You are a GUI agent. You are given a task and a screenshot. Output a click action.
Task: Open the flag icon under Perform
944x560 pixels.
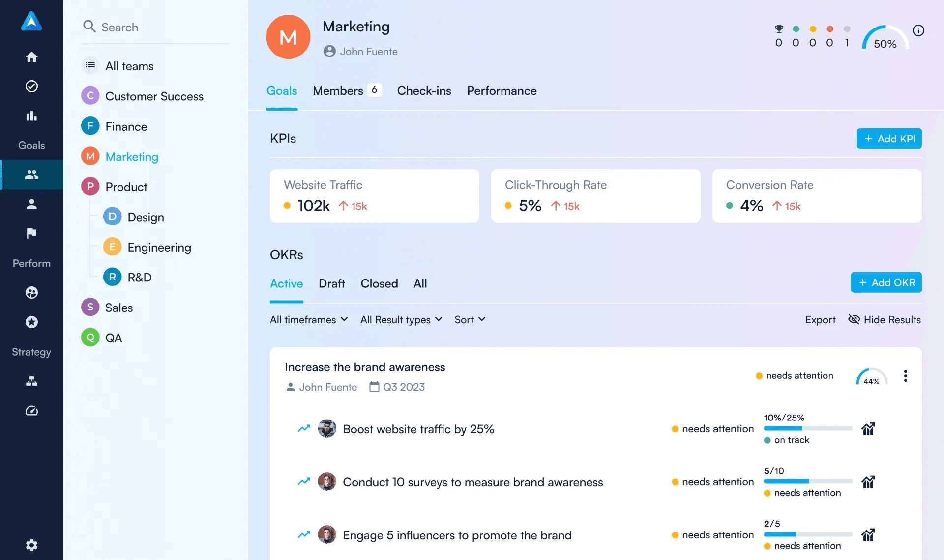pos(31,233)
